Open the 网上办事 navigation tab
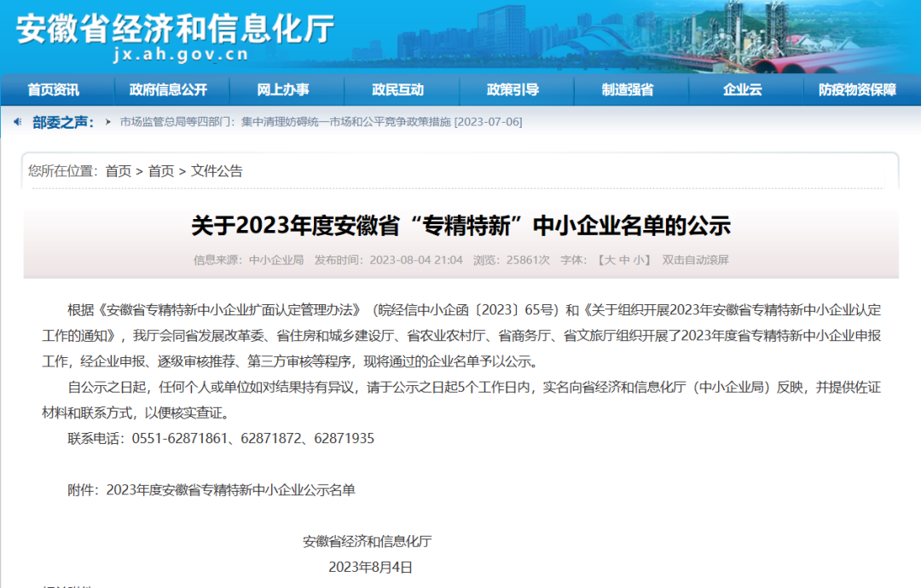The height and width of the screenshot is (588, 921). tap(284, 89)
